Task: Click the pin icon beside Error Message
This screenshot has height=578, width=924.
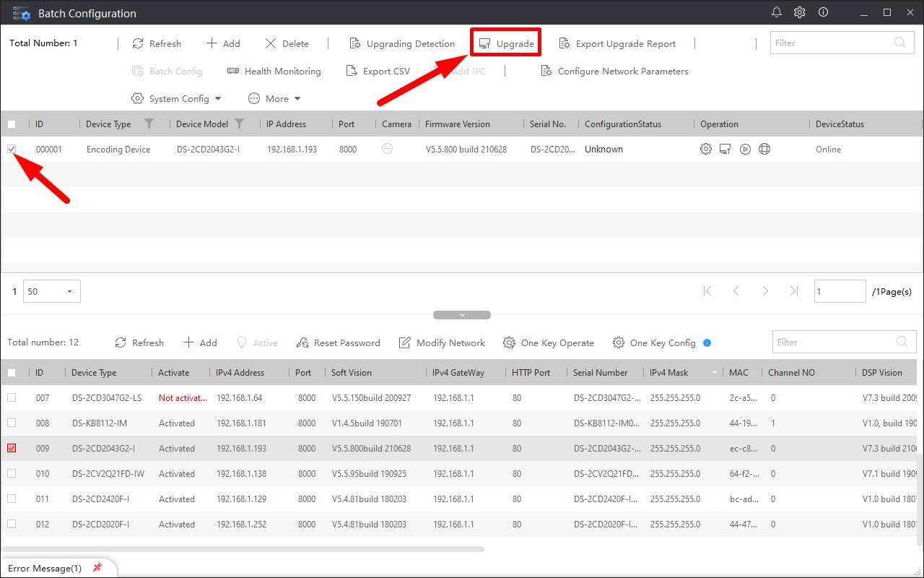Action: click(x=97, y=568)
